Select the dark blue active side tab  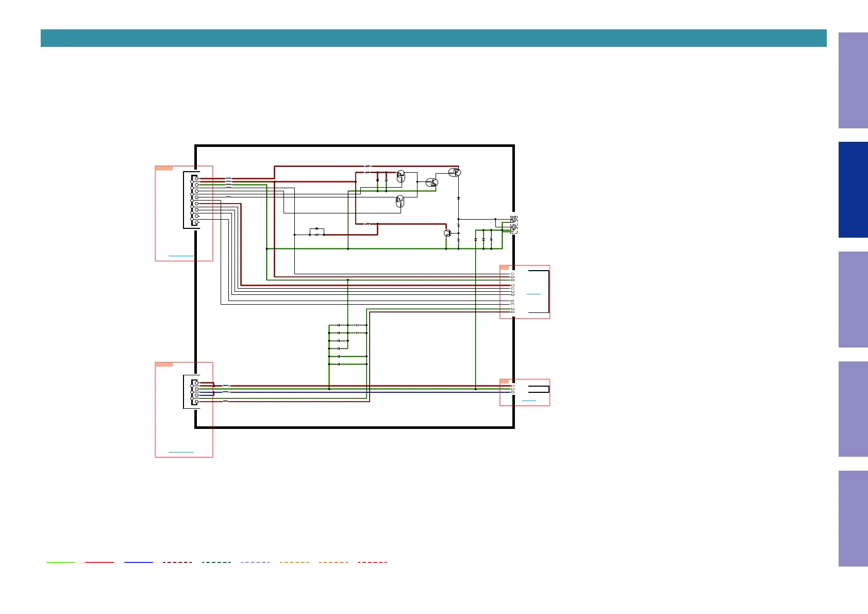pyautogui.click(x=853, y=190)
